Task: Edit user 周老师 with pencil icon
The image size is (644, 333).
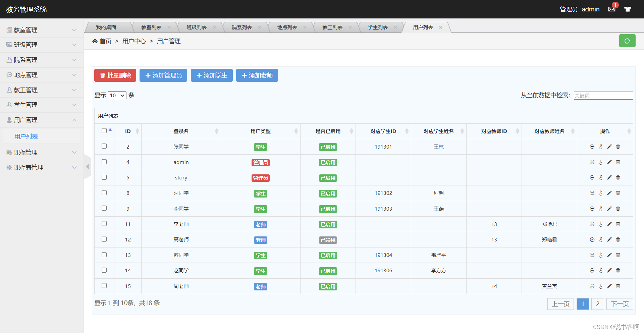Action: (x=609, y=286)
